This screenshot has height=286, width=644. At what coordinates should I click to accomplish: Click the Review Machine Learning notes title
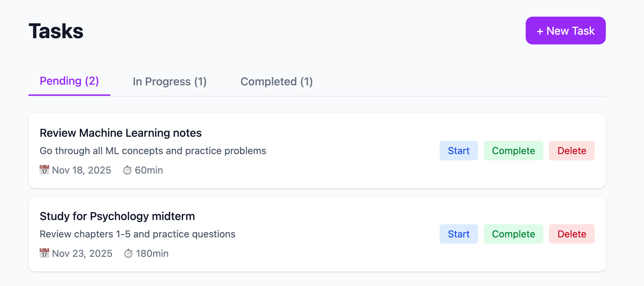[120, 133]
